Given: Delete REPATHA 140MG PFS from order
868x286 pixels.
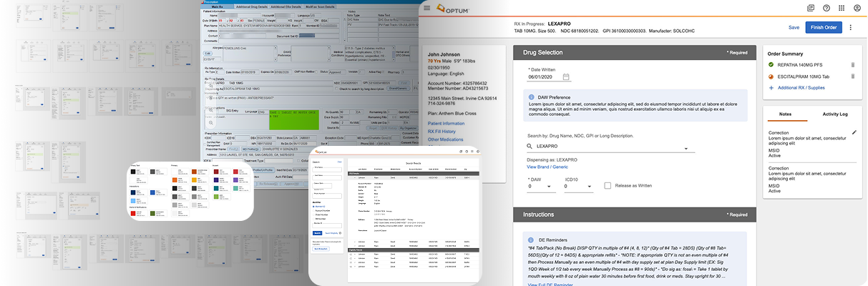Looking at the screenshot, I should (852, 65).
